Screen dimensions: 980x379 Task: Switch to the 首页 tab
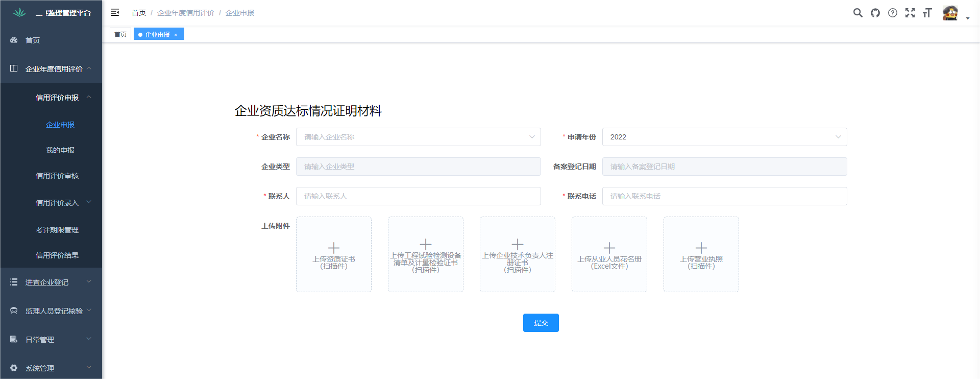pyautogui.click(x=120, y=34)
